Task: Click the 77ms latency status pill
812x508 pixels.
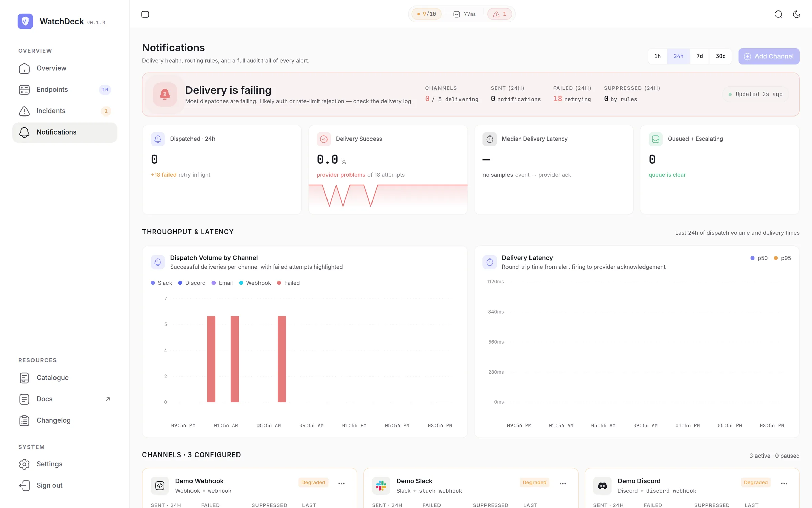Action: tap(465, 14)
